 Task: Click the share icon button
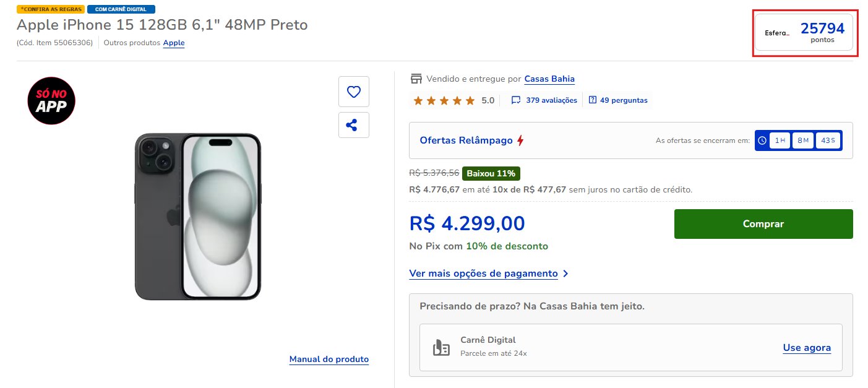(x=353, y=125)
